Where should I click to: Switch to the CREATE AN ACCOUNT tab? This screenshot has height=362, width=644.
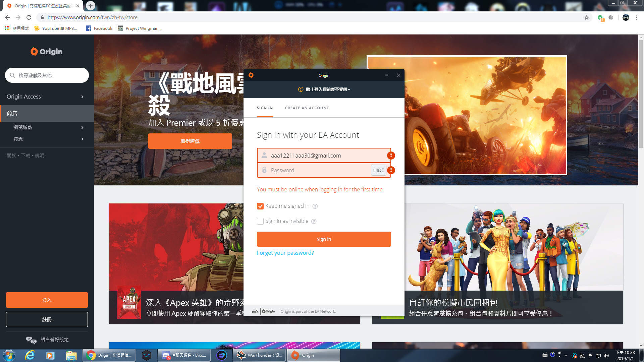pos(307,108)
